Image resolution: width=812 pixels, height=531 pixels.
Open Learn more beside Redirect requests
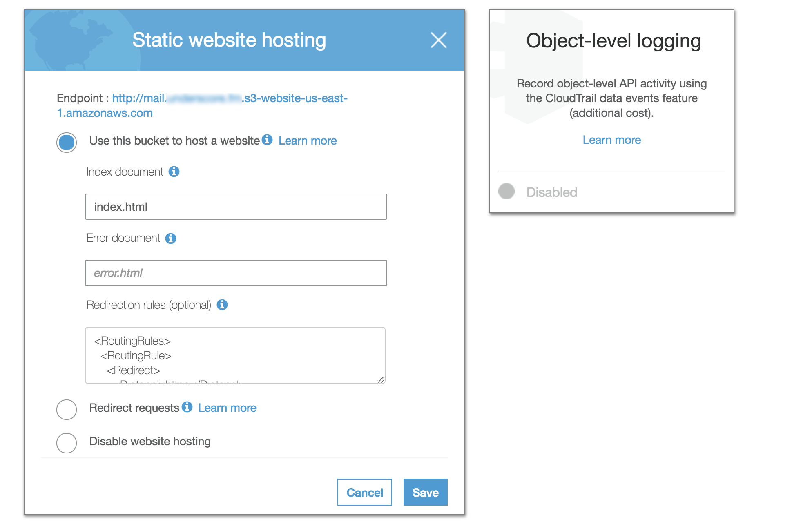point(227,407)
